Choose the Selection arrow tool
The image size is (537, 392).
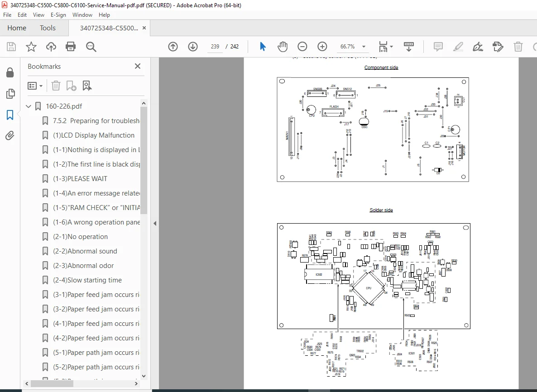[263, 47]
